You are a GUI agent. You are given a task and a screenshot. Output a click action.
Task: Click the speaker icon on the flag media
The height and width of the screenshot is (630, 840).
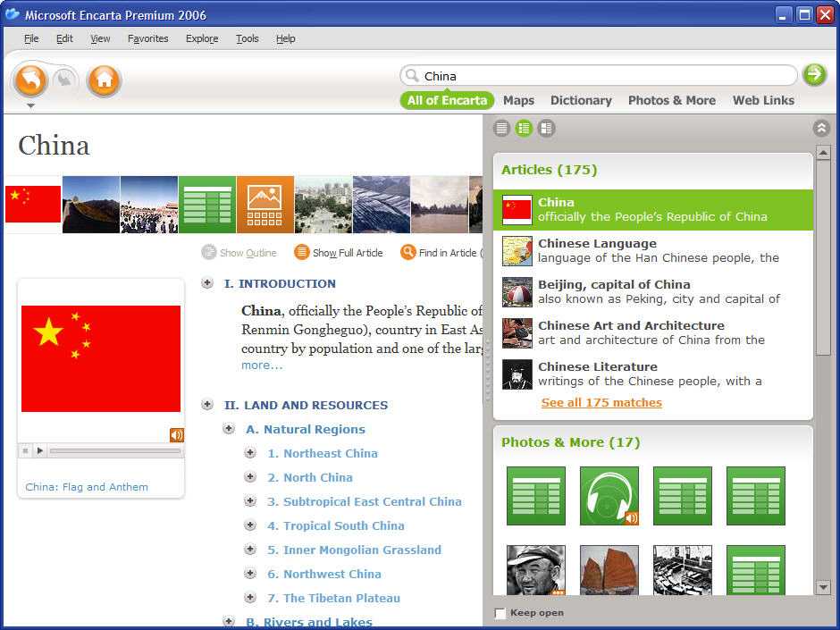point(177,434)
